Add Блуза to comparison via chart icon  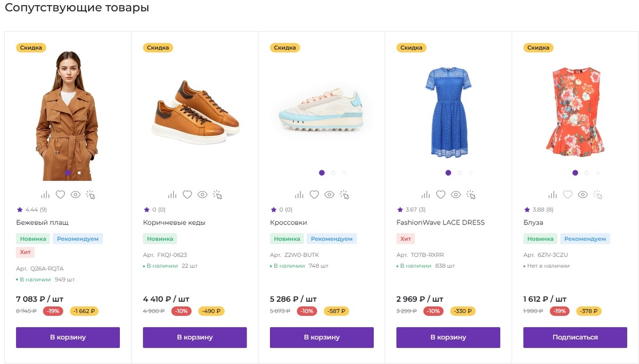[553, 195]
